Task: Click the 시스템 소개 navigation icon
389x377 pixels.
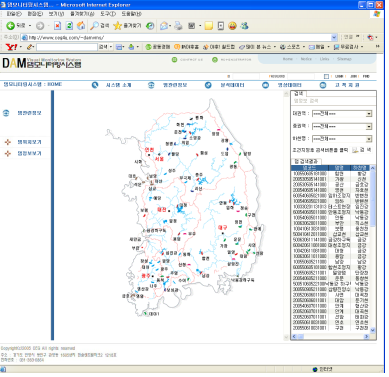Action: point(95,85)
